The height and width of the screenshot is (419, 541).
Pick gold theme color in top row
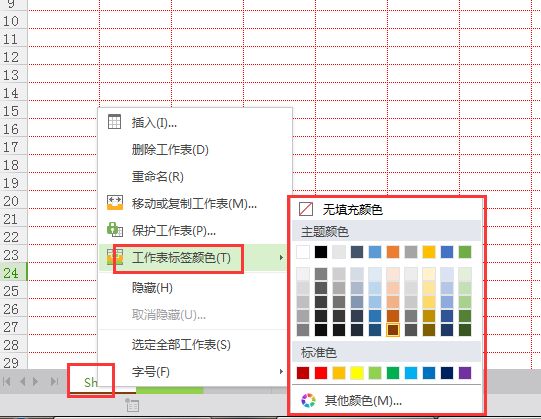(429, 252)
